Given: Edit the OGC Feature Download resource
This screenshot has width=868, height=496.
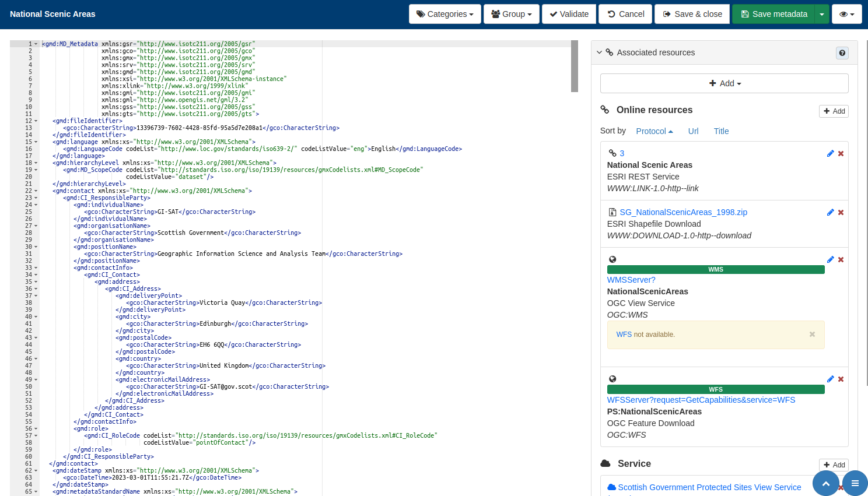Looking at the screenshot, I should (830, 379).
